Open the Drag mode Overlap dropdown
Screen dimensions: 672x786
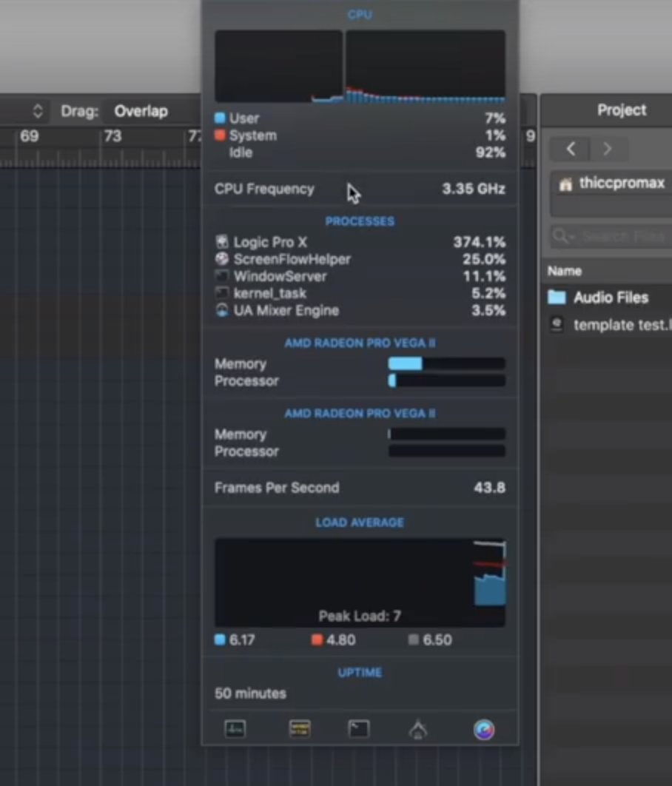[150, 111]
